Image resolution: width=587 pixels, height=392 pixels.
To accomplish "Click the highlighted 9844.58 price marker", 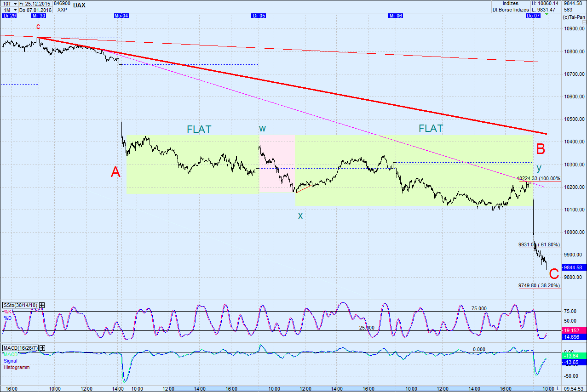I will (573, 267).
